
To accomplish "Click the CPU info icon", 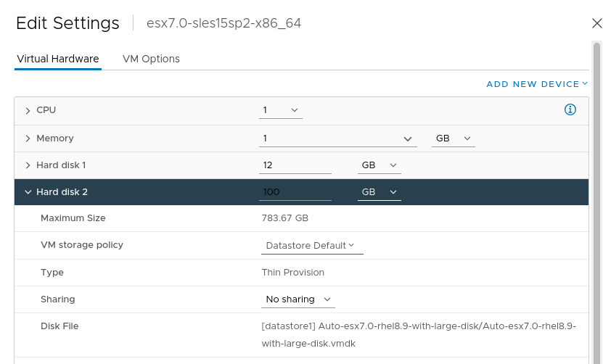I will [570, 110].
